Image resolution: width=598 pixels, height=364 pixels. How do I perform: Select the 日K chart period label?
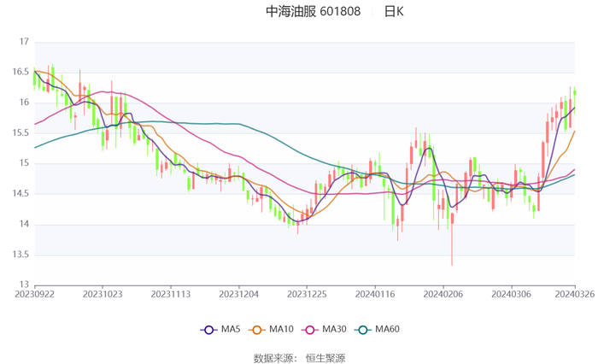click(x=393, y=12)
